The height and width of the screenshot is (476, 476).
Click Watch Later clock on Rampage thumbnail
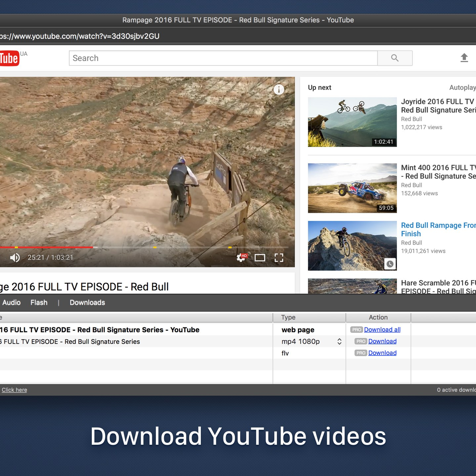coord(390,264)
